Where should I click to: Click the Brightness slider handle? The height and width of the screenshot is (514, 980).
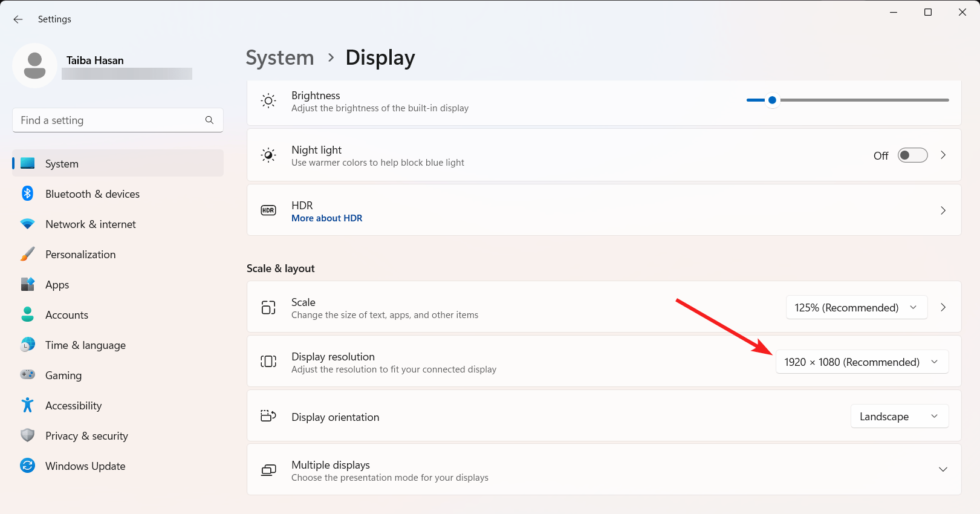[x=772, y=100]
